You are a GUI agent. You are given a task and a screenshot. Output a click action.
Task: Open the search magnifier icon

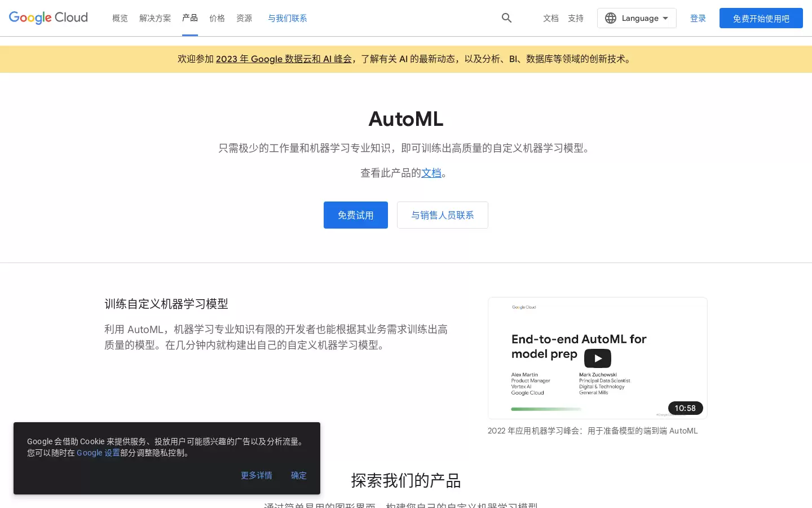pyautogui.click(x=506, y=18)
